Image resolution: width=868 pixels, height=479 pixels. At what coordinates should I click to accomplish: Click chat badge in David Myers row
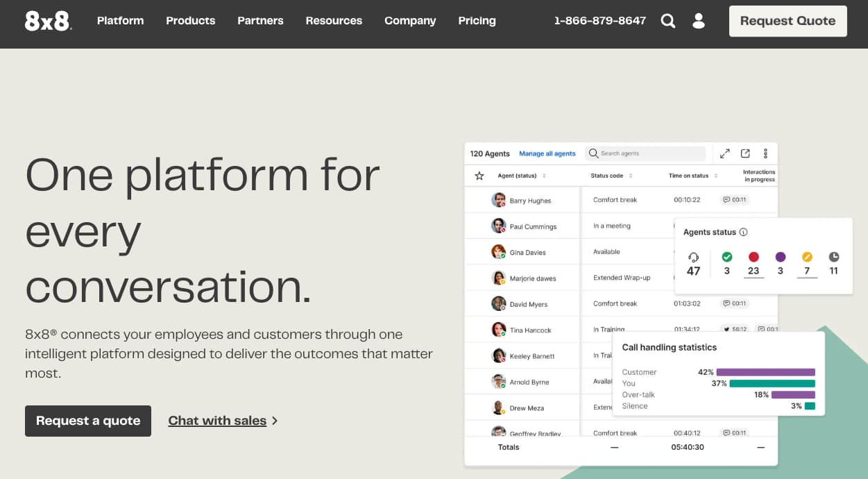click(735, 303)
